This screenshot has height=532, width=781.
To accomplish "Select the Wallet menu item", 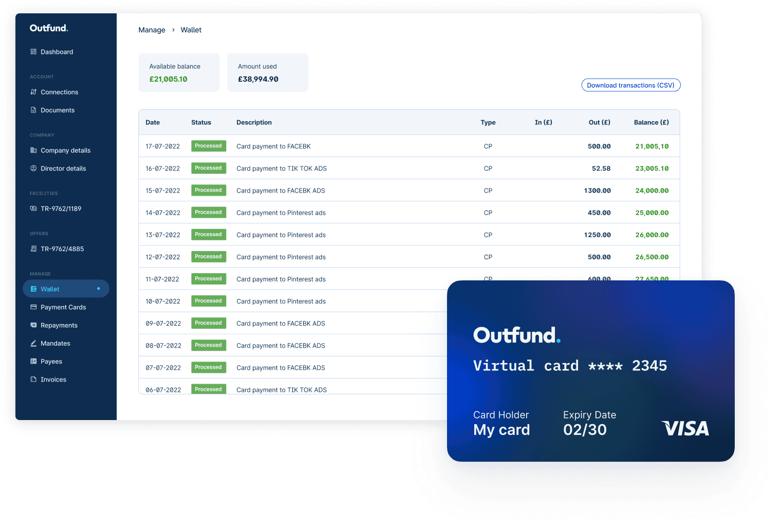I will [x=66, y=289].
